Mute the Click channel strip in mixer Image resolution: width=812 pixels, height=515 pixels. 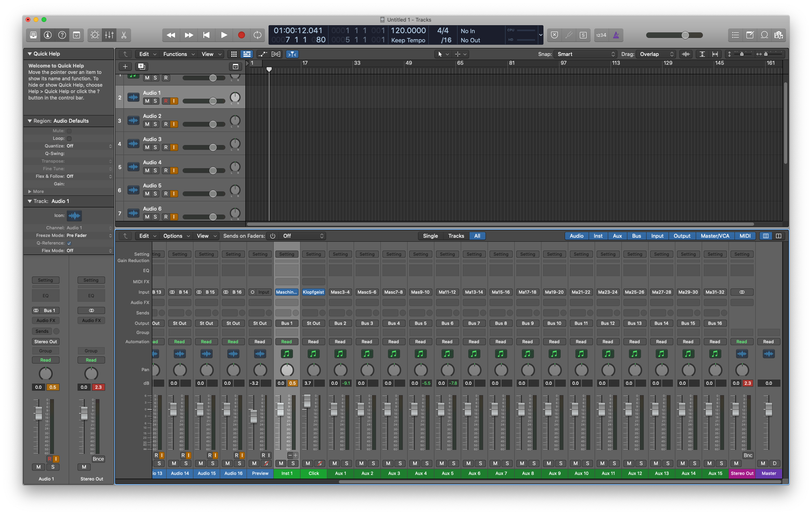(308, 463)
